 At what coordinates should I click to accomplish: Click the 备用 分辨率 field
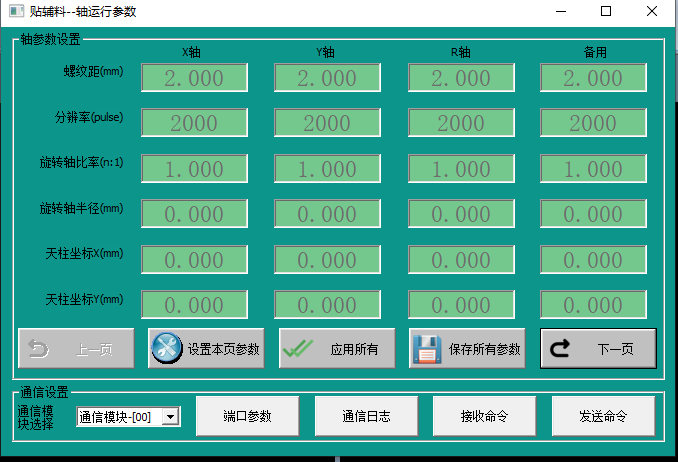coord(593,123)
